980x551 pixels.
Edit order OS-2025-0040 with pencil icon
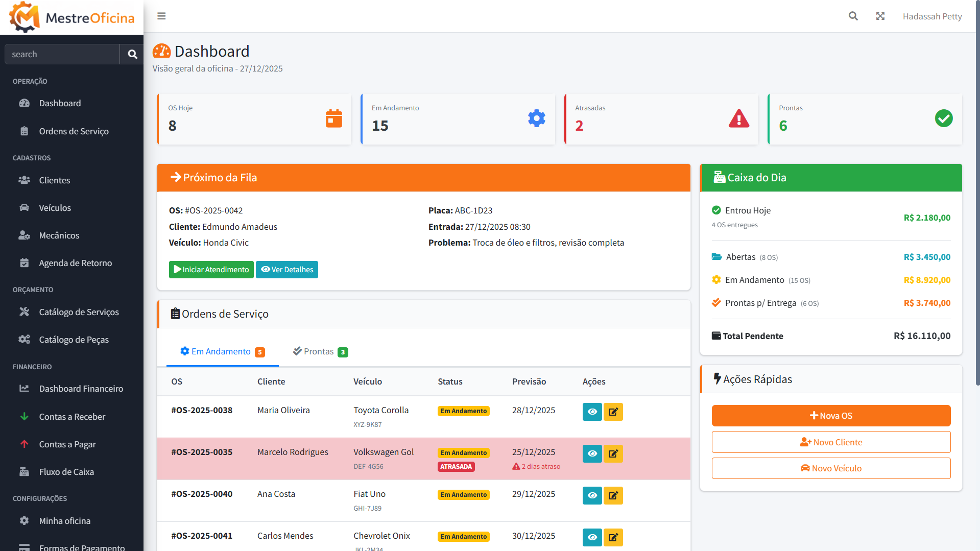point(613,495)
